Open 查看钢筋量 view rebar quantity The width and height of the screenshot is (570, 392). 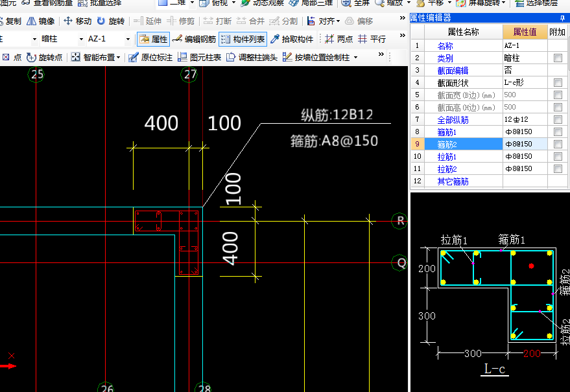47,3
